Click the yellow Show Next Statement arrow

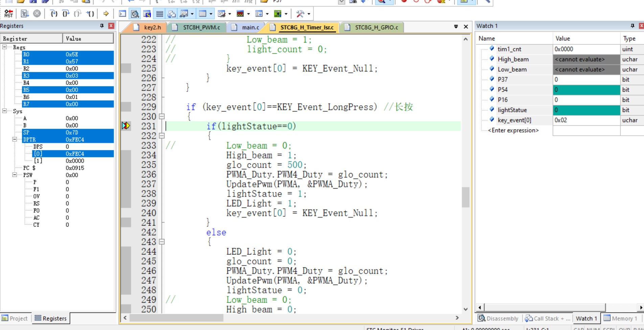[106, 14]
